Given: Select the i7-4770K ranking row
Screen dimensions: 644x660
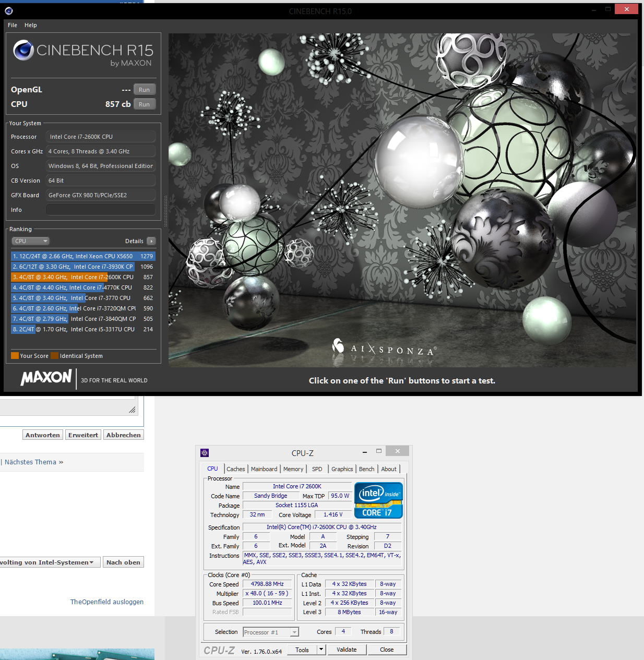Looking at the screenshot, I should click(83, 287).
